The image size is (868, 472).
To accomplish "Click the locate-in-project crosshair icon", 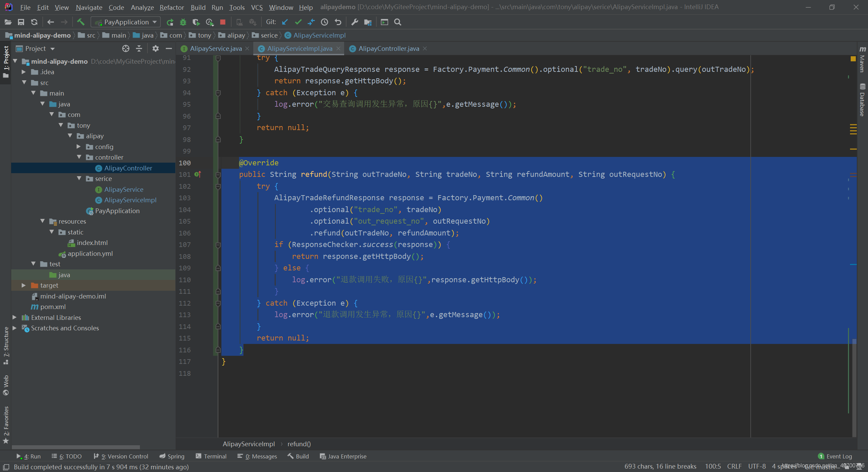I will coord(126,48).
